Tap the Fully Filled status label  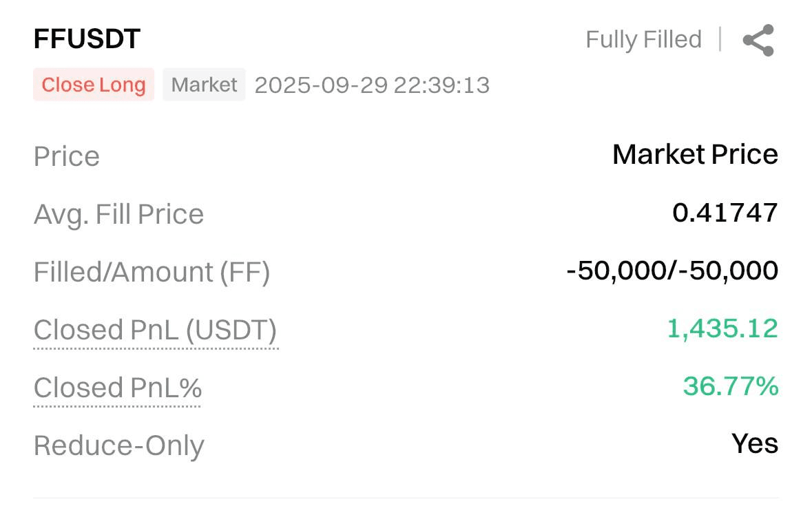pyautogui.click(x=644, y=40)
